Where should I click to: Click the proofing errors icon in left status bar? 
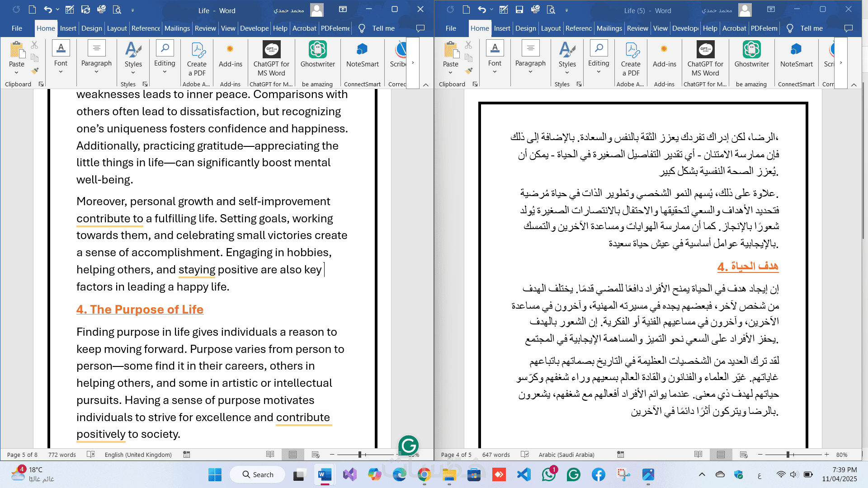click(x=90, y=455)
